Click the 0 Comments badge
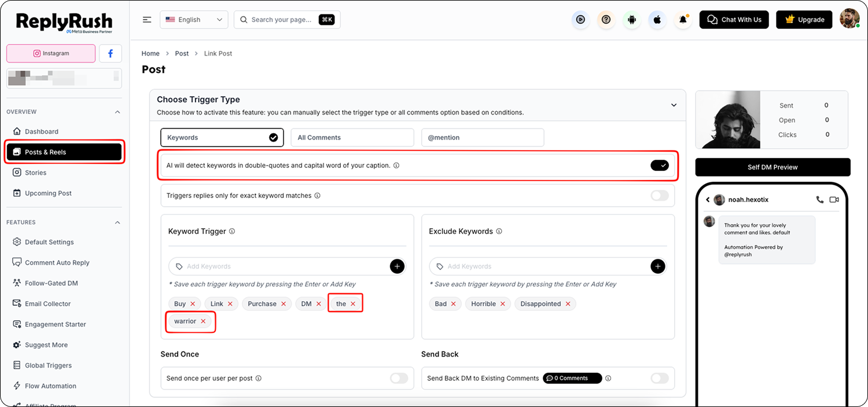Image resolution: width=868 pixels, height=407 pixels. point(572,379)
